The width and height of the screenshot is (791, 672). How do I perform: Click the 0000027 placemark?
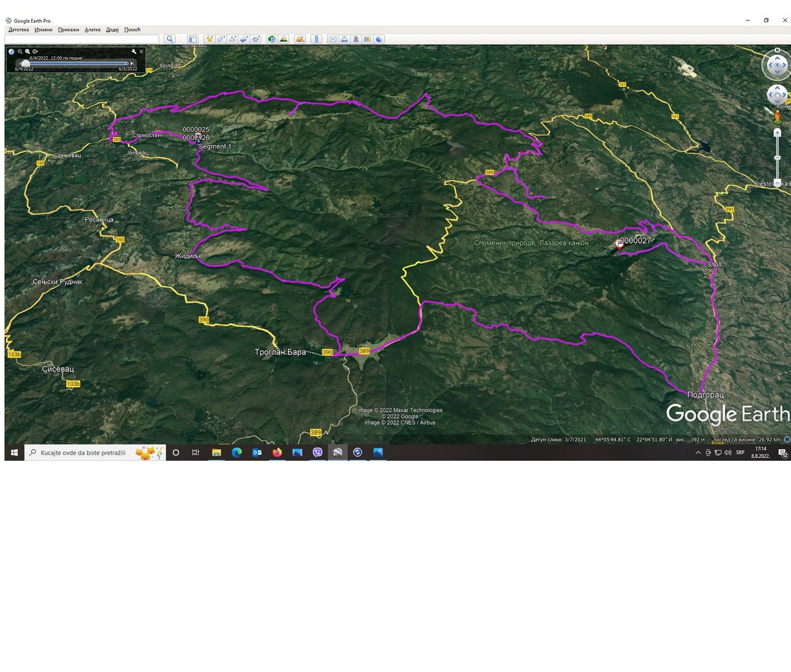point(620,245)
